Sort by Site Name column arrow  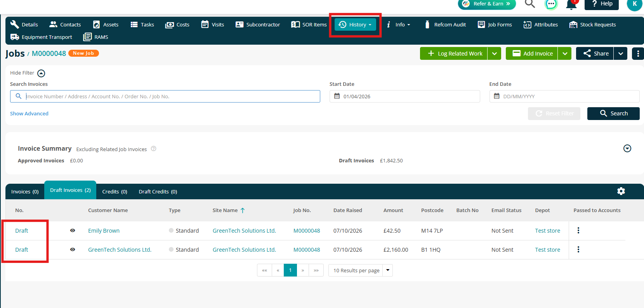coord(243,211)
